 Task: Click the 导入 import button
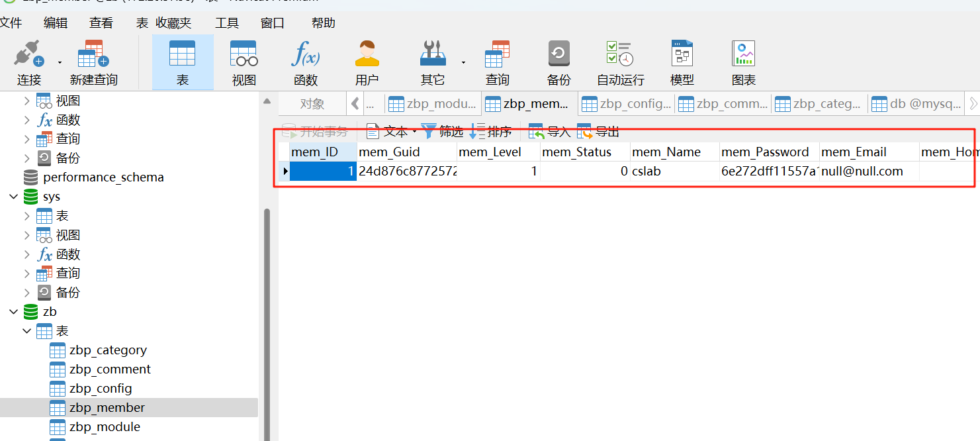(x=550, y=132)
